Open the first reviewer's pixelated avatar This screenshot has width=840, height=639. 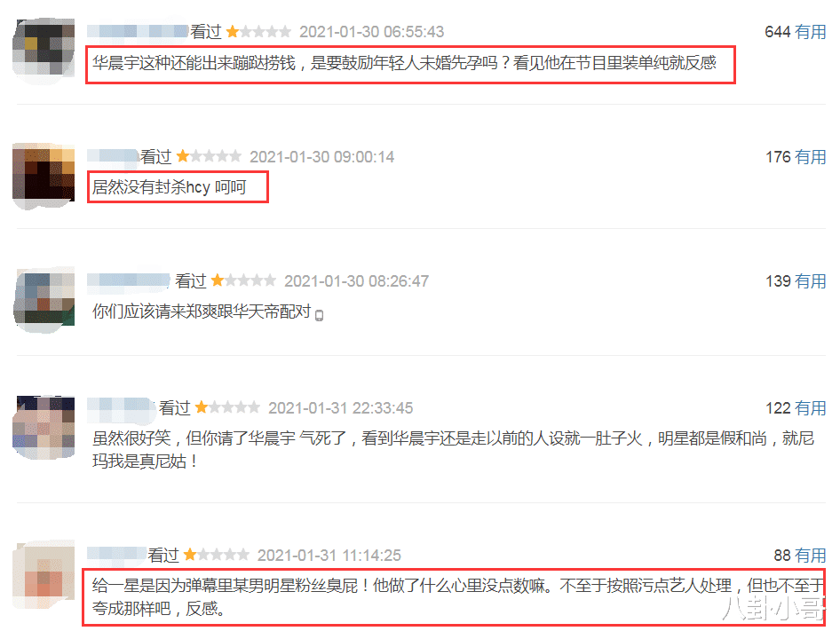(x=44, y=50)
